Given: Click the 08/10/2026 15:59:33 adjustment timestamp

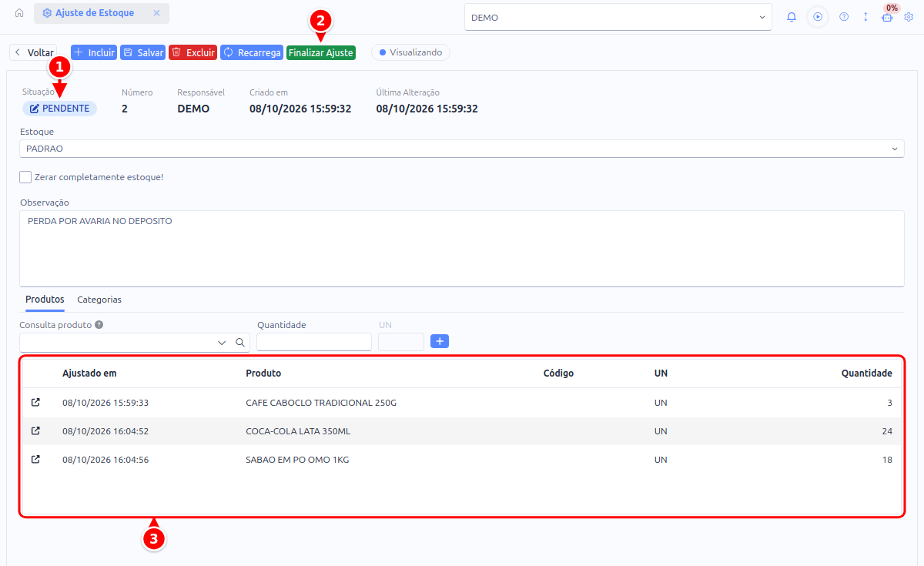Looking at the screenshot, I should [x=105, y=403].
